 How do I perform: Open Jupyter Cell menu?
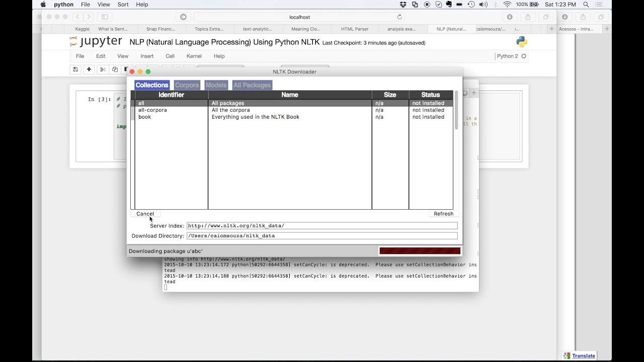pyautogui.click(x=170, y=56)
